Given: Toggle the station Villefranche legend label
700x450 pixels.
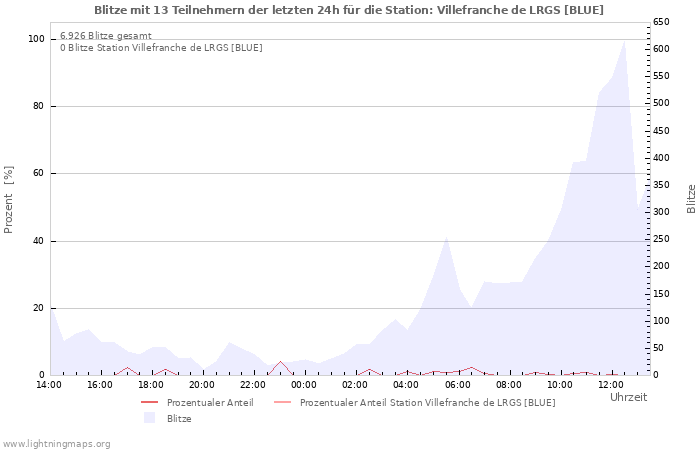Looking at the screenshot, I should 427,402.
